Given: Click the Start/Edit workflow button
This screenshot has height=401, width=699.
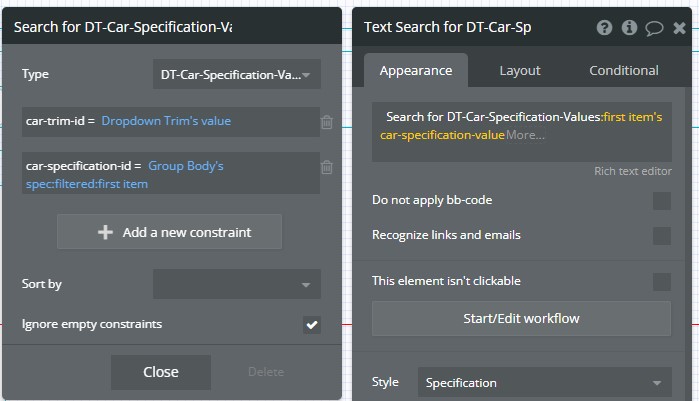Looking at the screenshot, I should point(521,318).
